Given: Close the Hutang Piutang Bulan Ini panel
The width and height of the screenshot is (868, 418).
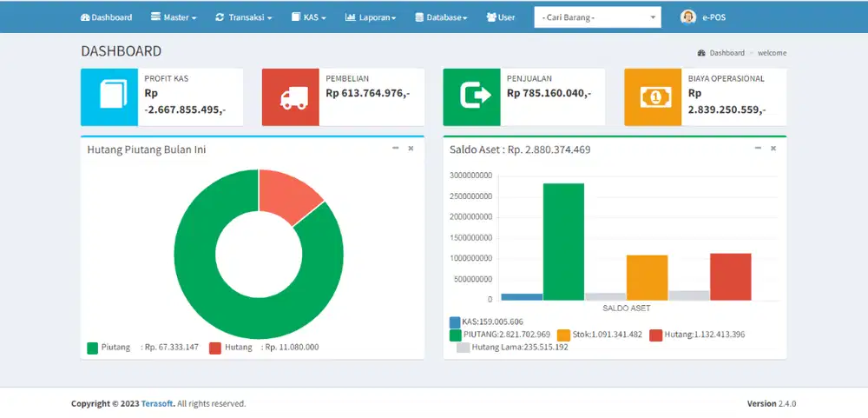Looking at the screenshot, I should click(411, 149).
